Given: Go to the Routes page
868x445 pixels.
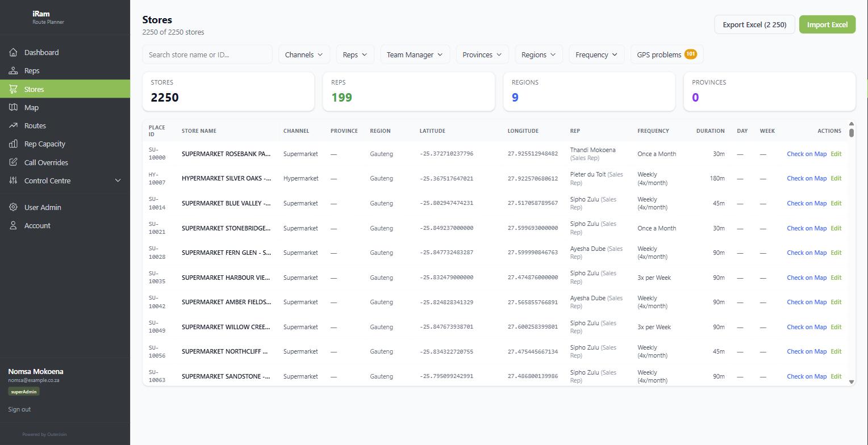Looking at the screenshot, I should tap(65, 126).
